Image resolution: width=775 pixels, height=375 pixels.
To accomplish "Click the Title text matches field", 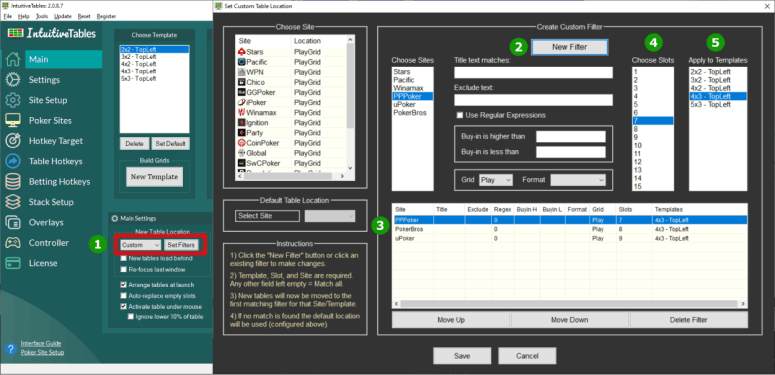I will (x=533, y=73).
